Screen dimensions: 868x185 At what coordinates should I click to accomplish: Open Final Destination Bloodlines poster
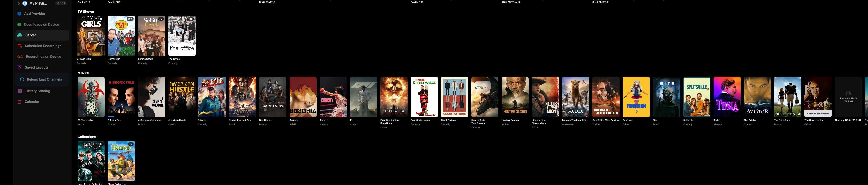pos(394,97)
